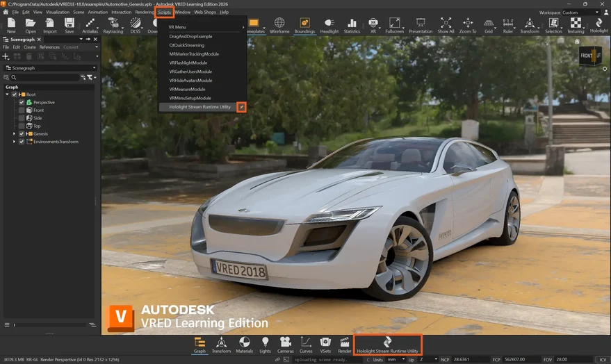This screenshot has height=364, width=611.
Task: Open the Cameras module in bottom bar
Action: click(286, 345)
